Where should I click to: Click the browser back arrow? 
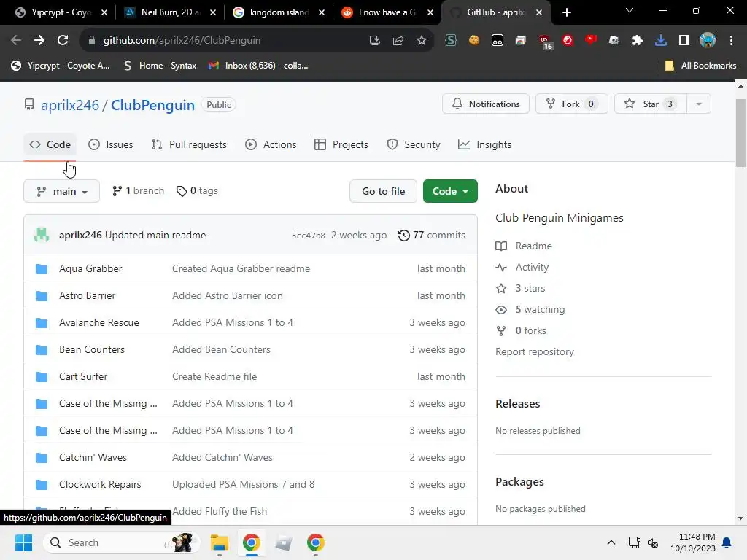(16, 41)
